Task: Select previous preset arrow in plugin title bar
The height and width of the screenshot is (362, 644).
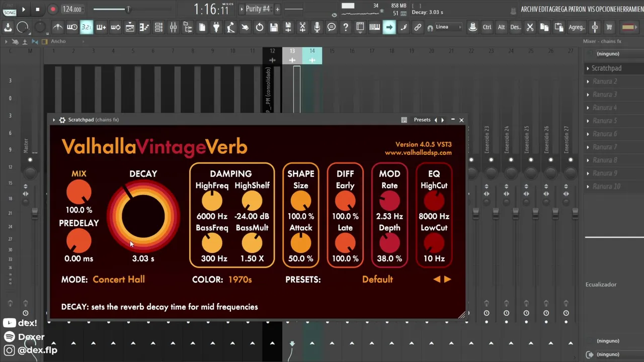Action: [x=436, y=120]
